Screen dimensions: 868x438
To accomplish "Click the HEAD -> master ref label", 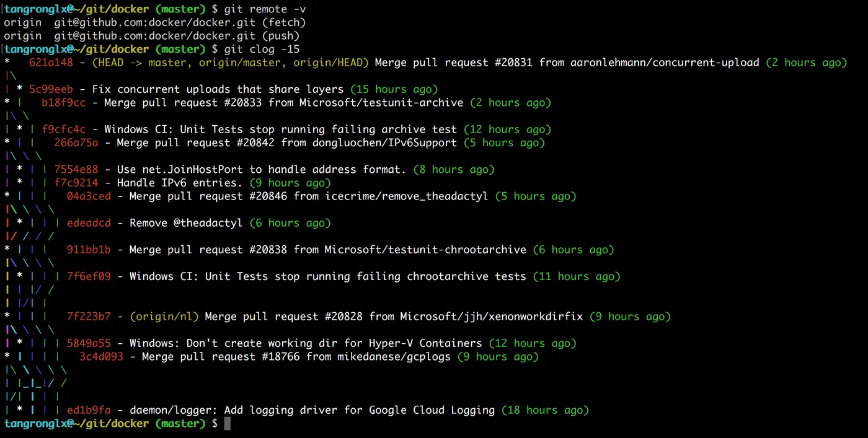I will point(141,63).
